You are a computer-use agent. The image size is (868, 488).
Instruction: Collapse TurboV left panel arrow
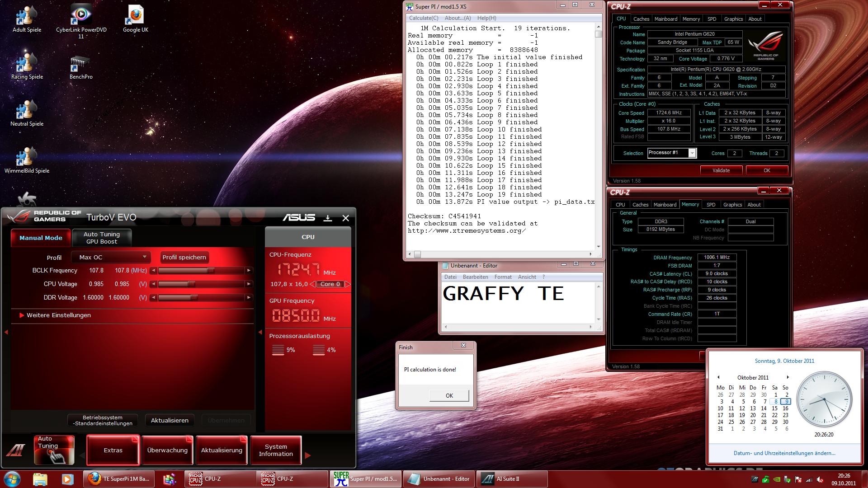pyautogui.click(x=6, y=332)
